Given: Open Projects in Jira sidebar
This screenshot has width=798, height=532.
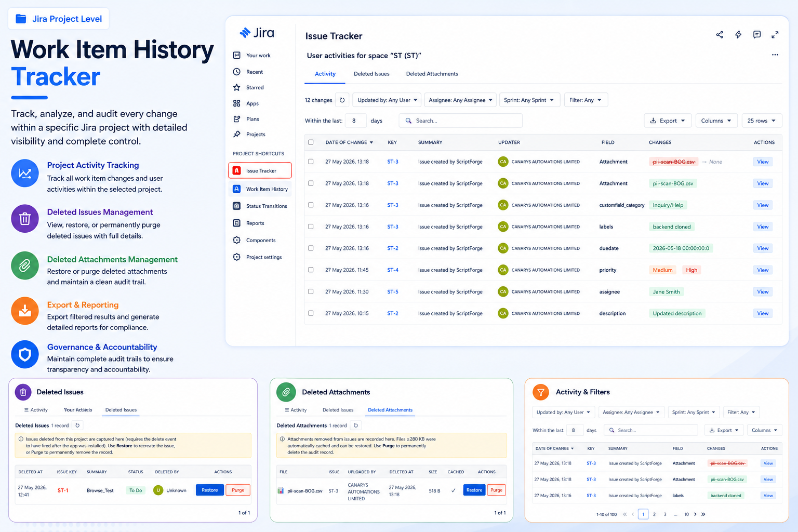Looking at the screenshot, I should click(256, 134).
